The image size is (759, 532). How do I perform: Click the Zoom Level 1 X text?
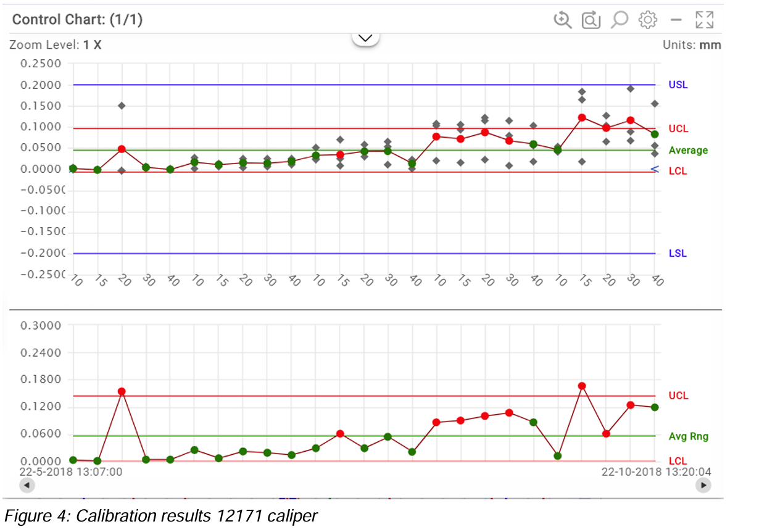point(56,45)
